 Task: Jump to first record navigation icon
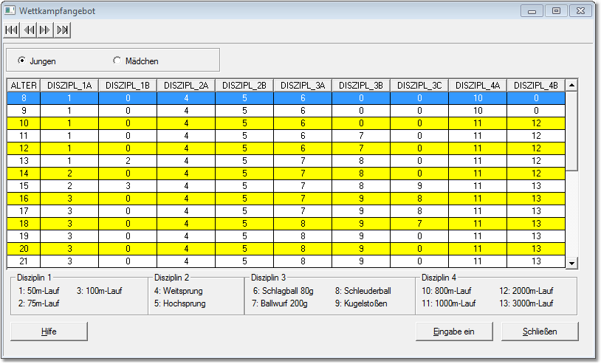click(x=12, y=30)
